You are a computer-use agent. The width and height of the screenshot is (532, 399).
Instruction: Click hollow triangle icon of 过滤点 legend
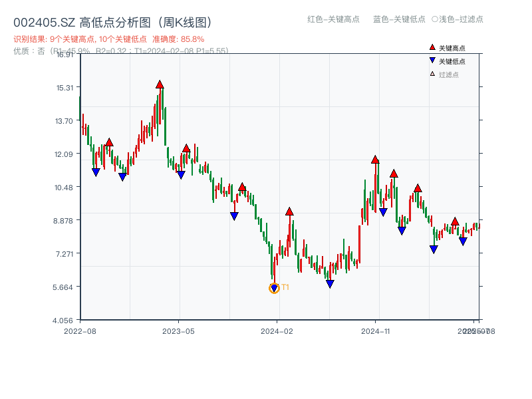coord(432,74)
